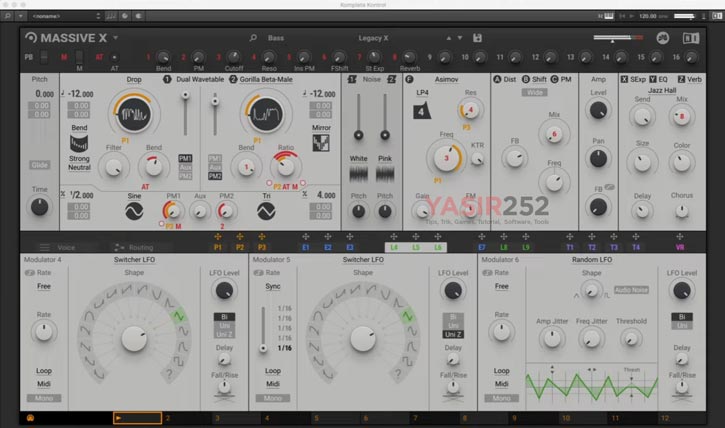
Task: Open the Dual Wavetable selector for oscillator 1
Action: pos(200,79)
